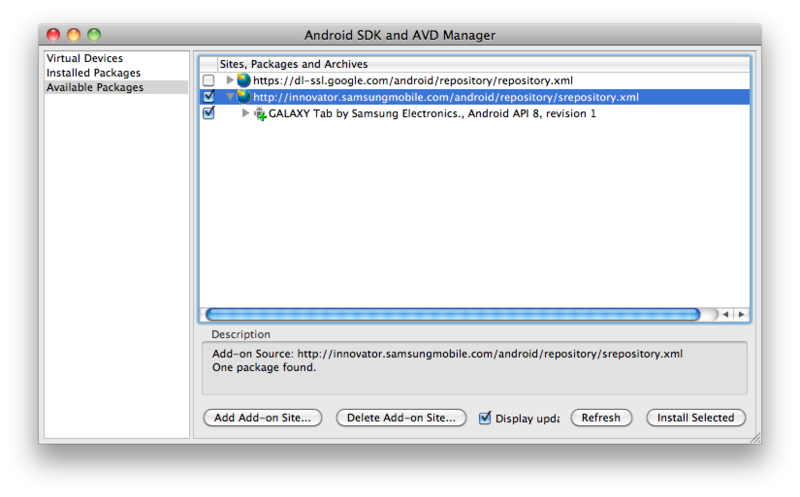The image size is (800, 497).
Task: Expand the GALAXY Tab package row
Action: pyautogui.click(x=245, y=113)
